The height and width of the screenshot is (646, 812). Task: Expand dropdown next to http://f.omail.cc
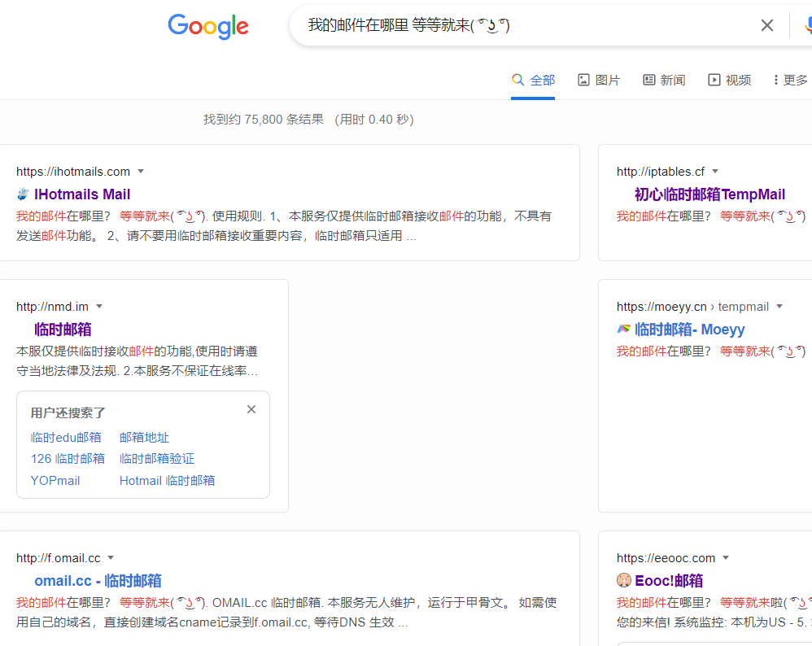(111, 558)
